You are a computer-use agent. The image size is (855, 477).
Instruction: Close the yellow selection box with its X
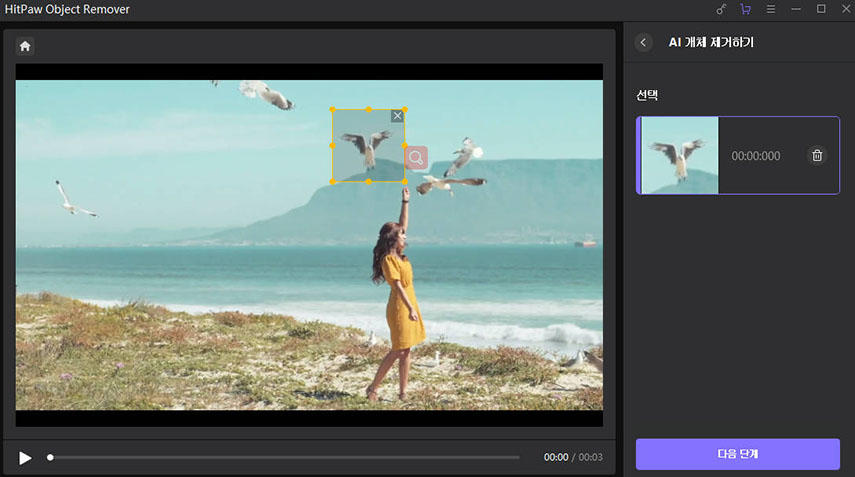tap(397, 116)
